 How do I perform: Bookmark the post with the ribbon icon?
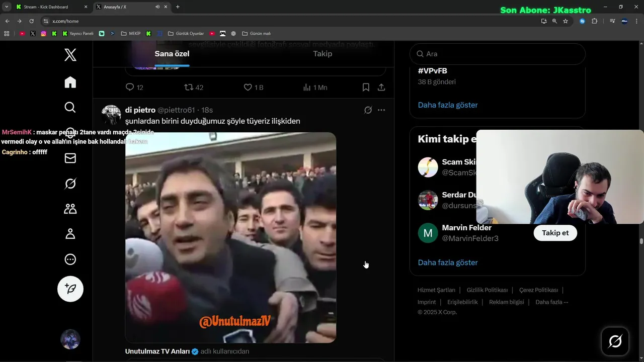[366, 87]
